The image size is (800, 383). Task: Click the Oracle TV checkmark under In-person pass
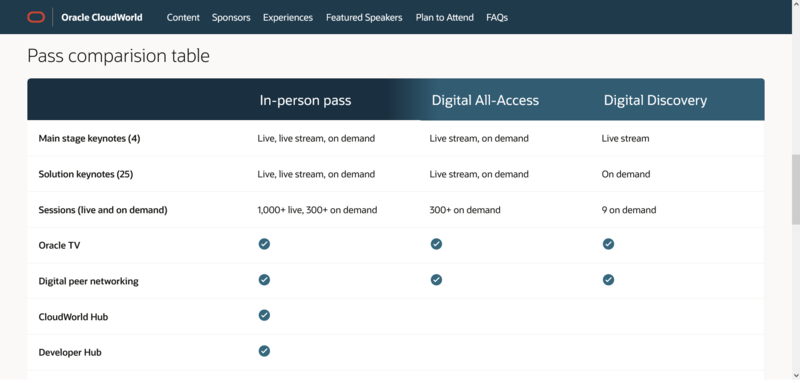(264, 244)
